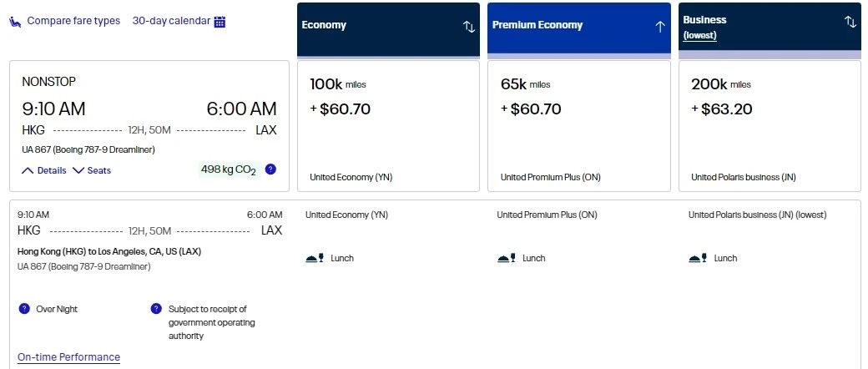Expand the Seats section
The width and height of the screenshot is (868, 369).
tap(92, 170)
